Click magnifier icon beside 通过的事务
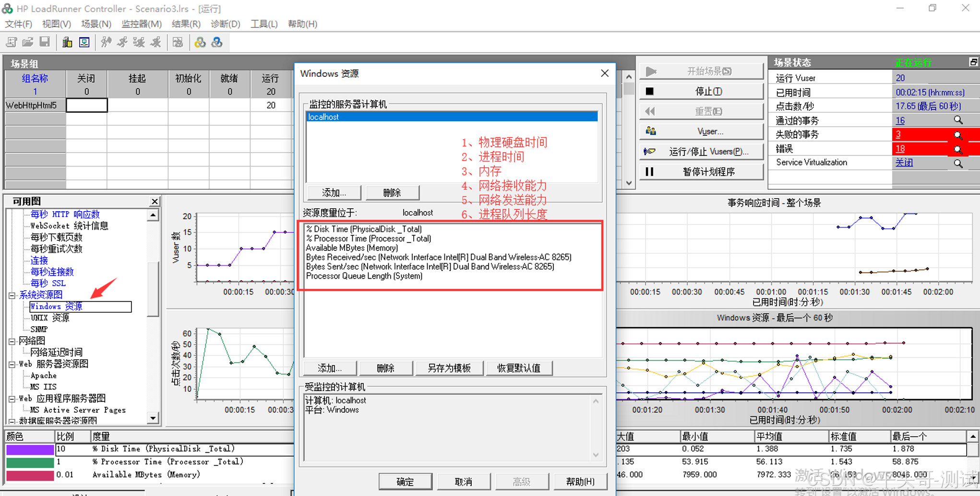 pyautogui.click(x=958, y=120)
